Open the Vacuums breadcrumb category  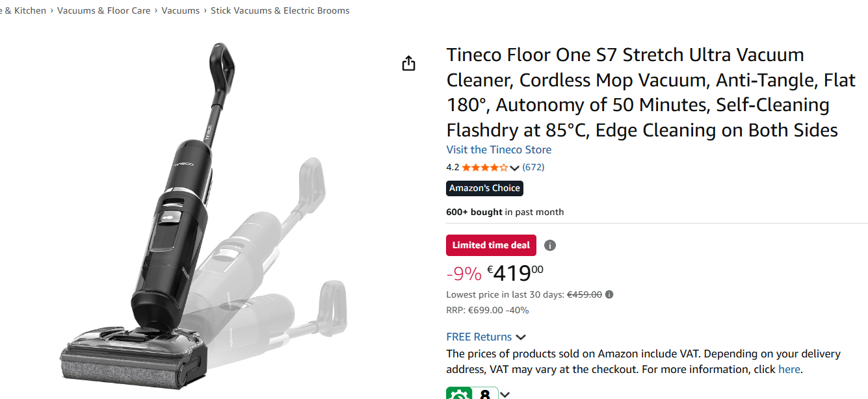pyautogui.click(x=181, y=10)
